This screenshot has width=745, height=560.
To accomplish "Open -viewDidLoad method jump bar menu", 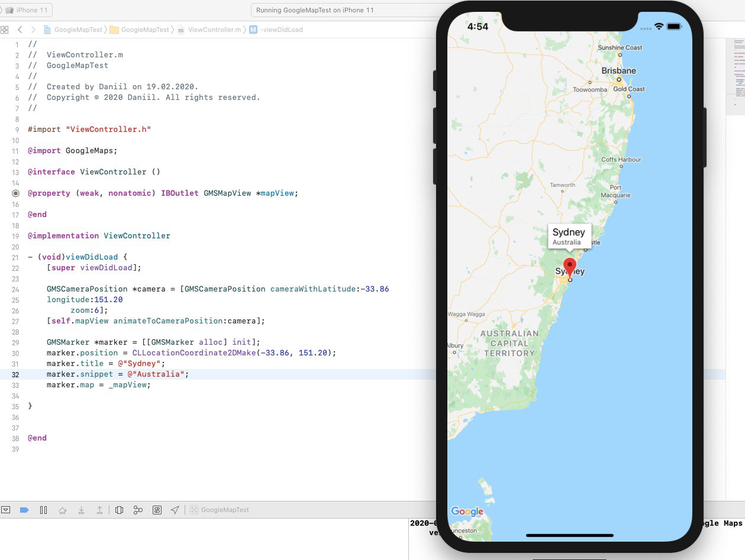I will 276,30.
